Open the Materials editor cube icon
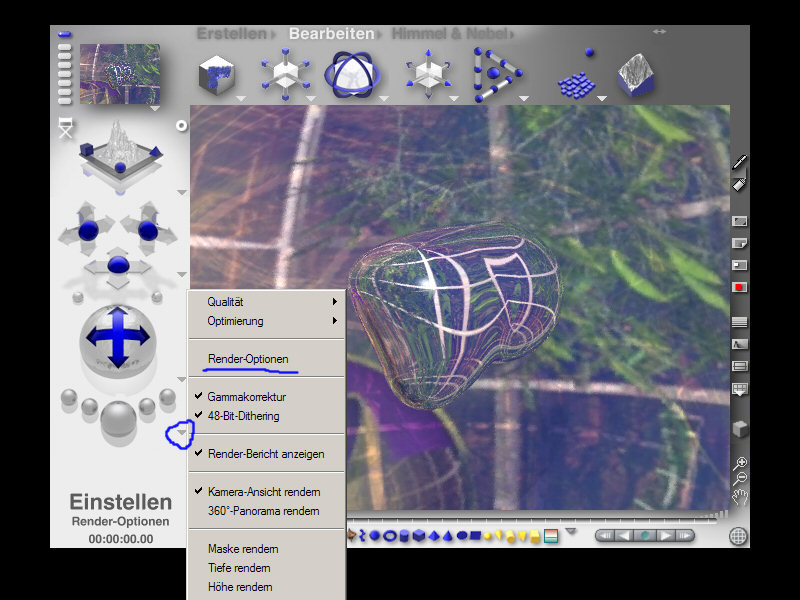The image size is (800, 600). (x=216, y=76)
